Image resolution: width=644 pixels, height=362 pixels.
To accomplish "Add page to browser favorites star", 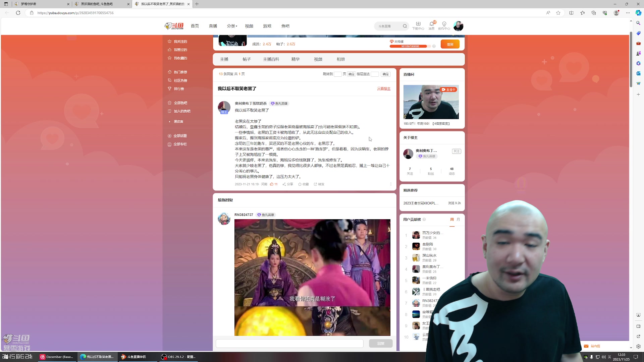I will [558, 13].
